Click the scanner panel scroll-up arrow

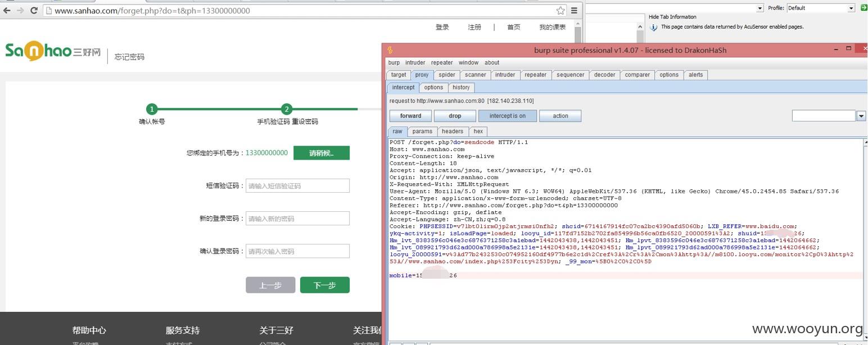click(640, 26)
